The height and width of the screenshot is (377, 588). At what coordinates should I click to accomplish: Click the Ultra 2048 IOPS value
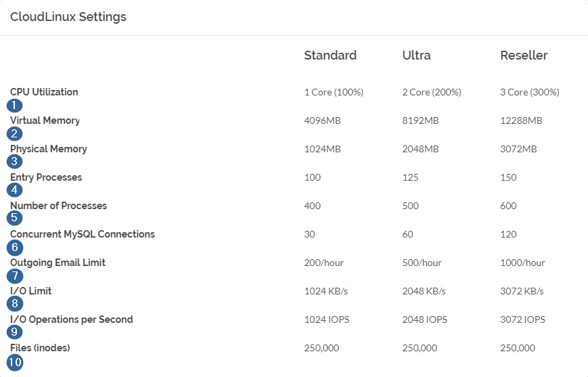pyautogui.click(x=425, y=319)
